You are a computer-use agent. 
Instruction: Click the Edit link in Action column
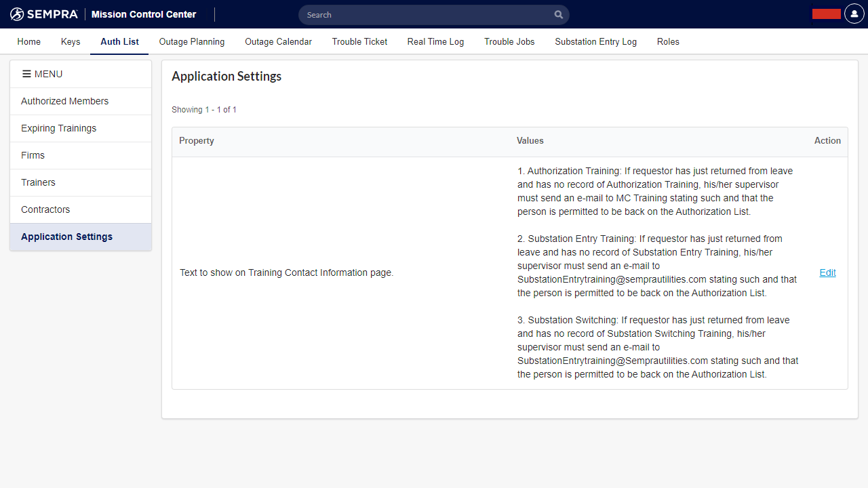tap(827, 272)
